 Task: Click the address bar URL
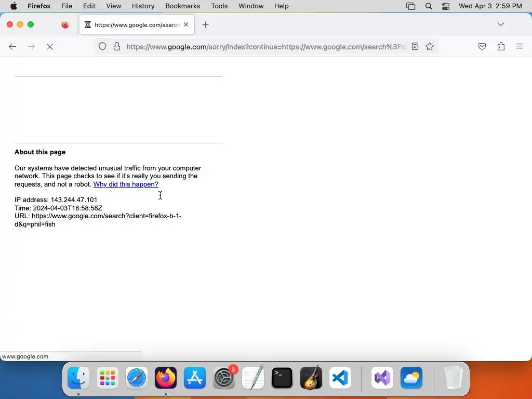pos(266,47)
